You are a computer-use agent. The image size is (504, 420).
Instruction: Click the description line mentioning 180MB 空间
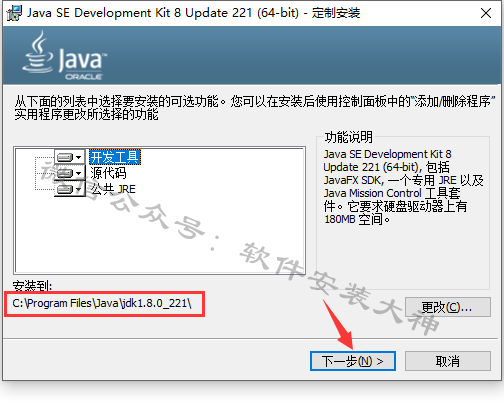click(357, 219)
